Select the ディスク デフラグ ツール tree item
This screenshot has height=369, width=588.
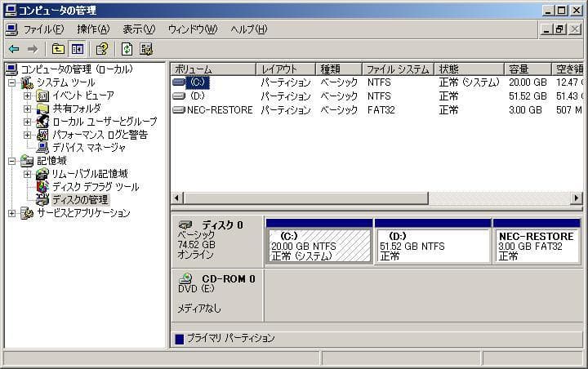point(96,187)
